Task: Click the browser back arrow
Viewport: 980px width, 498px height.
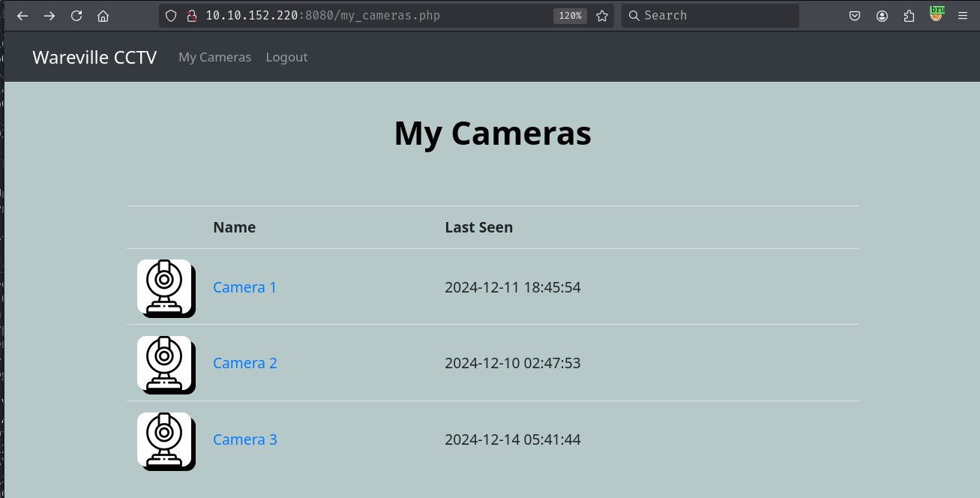Action: [x=22, y=16]
